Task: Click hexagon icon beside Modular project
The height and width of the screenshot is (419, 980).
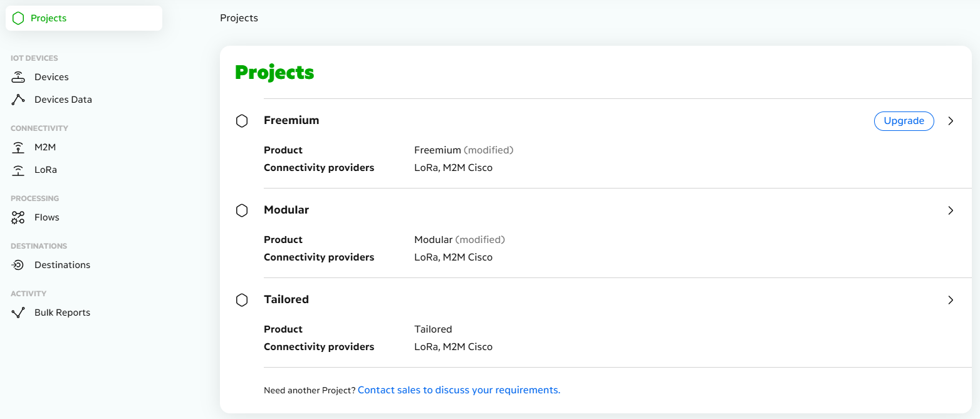Action: pyautogui.click(x=242, y=210)
